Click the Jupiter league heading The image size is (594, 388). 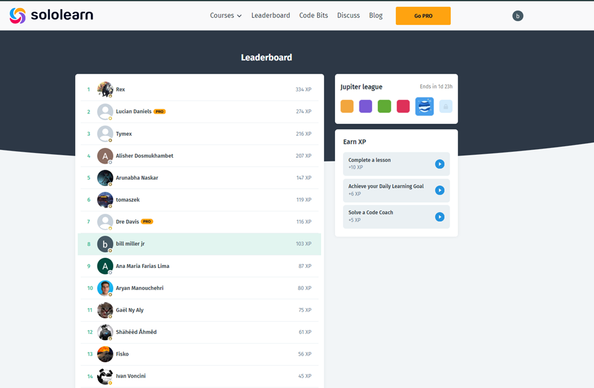[x=361, y=87]
